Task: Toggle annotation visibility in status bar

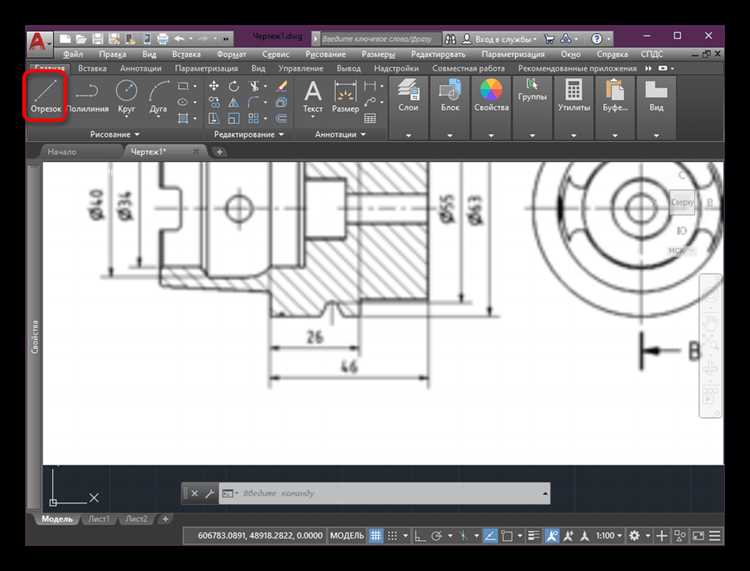Action: [x=551, y=536]
